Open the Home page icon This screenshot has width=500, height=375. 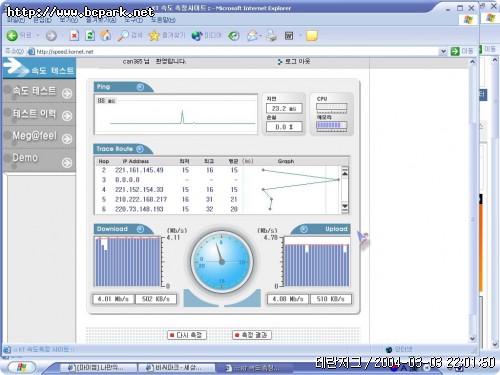106,35
